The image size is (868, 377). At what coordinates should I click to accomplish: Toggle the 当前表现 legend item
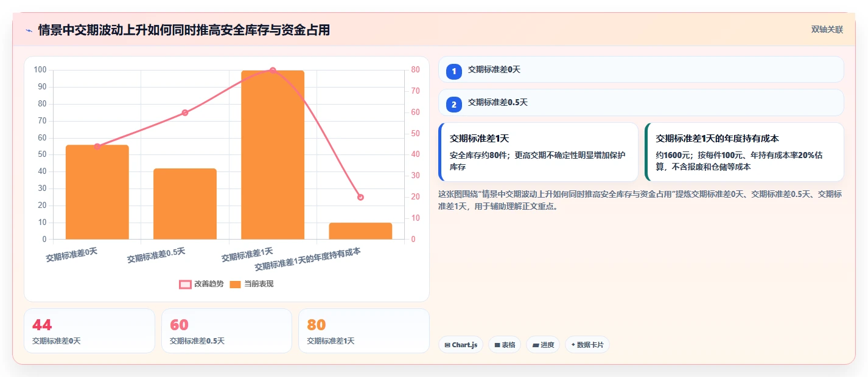[251, 284]
